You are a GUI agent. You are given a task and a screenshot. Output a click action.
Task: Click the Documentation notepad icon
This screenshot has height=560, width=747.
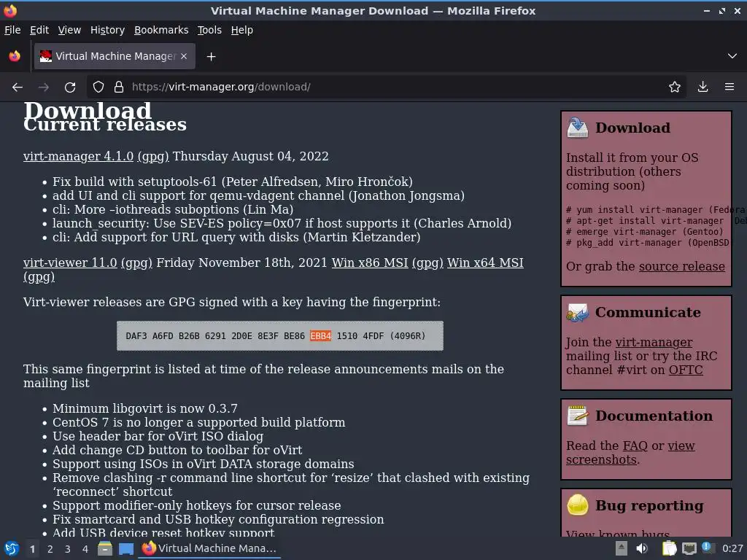pos(578,416)
